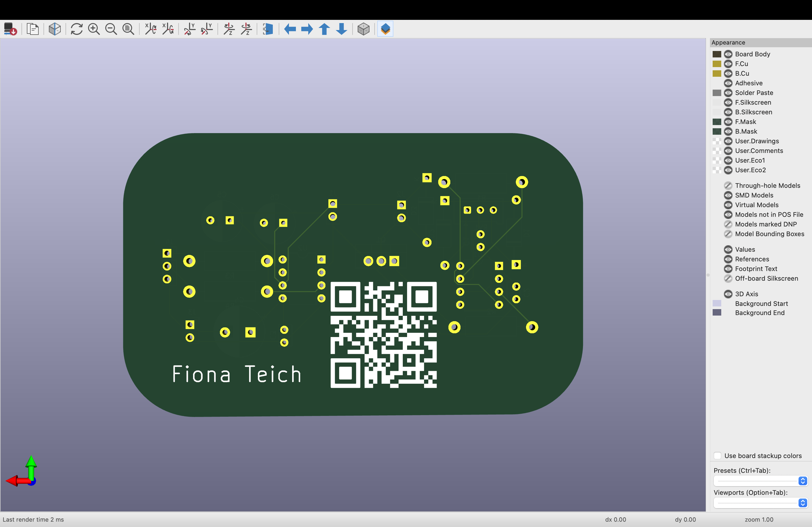Move board left with blue arrow
The image size is (812, 527).
[x=290, y=29]
